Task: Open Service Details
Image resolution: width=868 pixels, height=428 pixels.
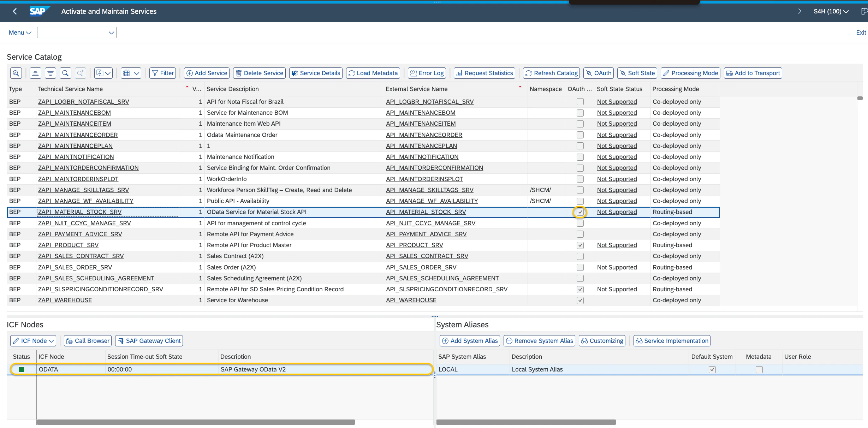Action: point(316,73)
